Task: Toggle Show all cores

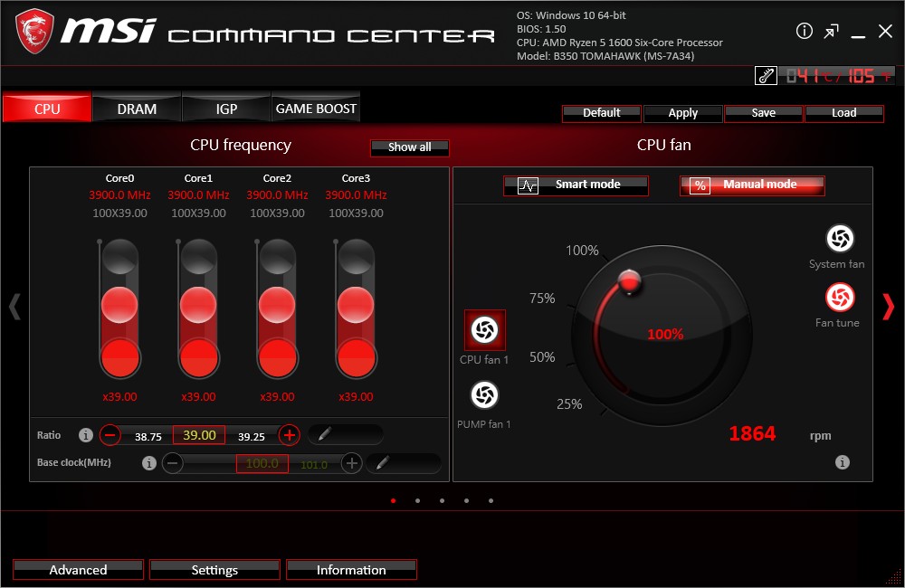Action: (409, 147)
